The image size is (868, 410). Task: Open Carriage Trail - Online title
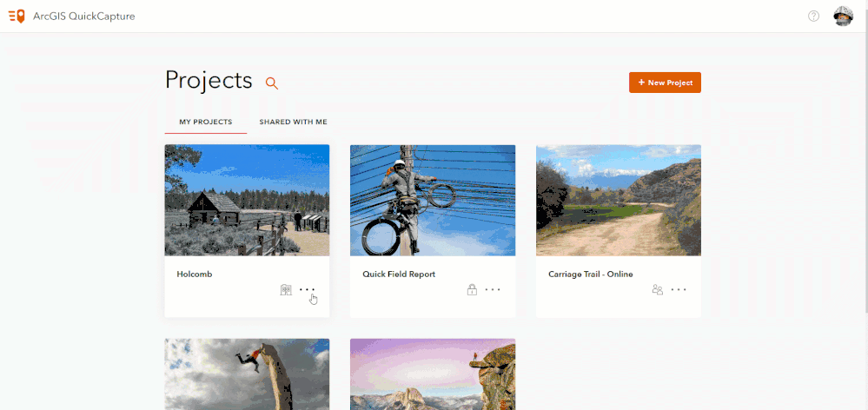tap(590, 274)
